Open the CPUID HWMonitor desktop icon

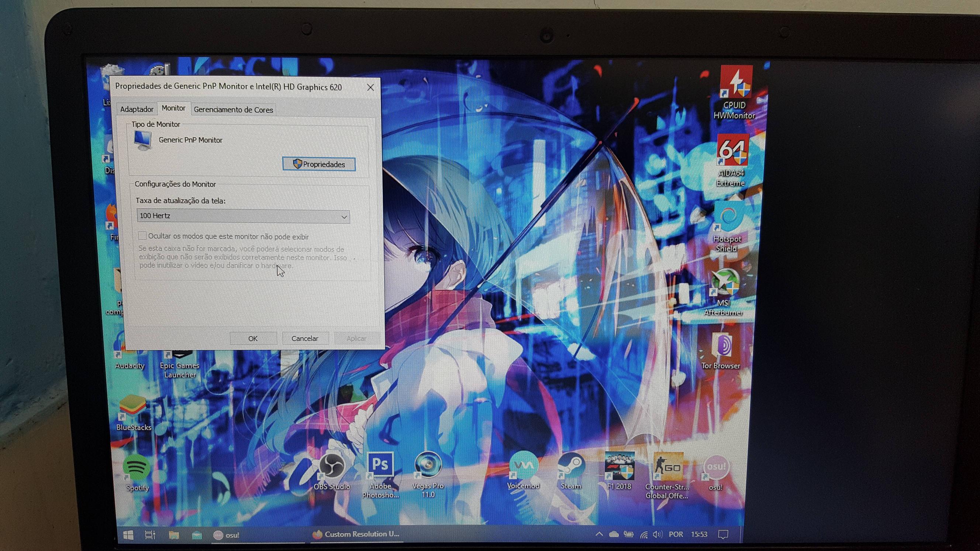(x=735, y=82)
